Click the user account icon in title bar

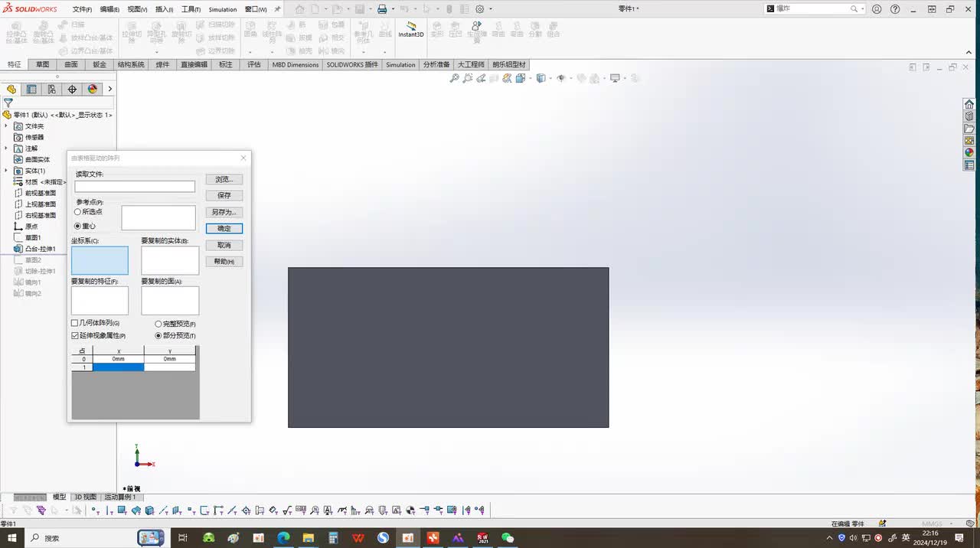877,9
